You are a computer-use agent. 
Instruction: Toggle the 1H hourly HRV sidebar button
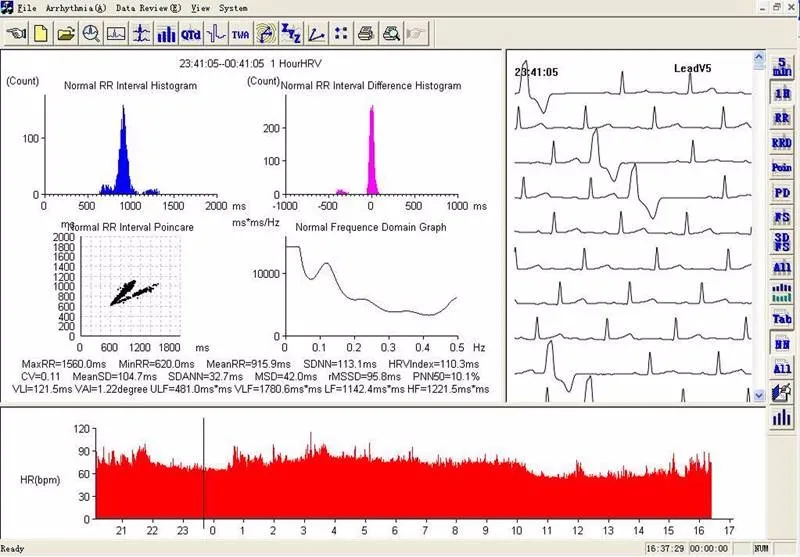tap(782, 93)
